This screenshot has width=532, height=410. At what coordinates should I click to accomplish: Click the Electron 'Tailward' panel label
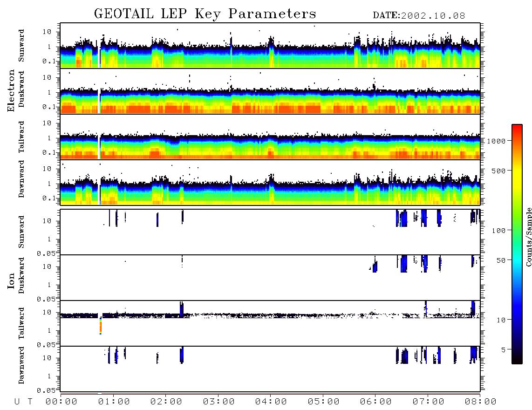pos(21,137)
